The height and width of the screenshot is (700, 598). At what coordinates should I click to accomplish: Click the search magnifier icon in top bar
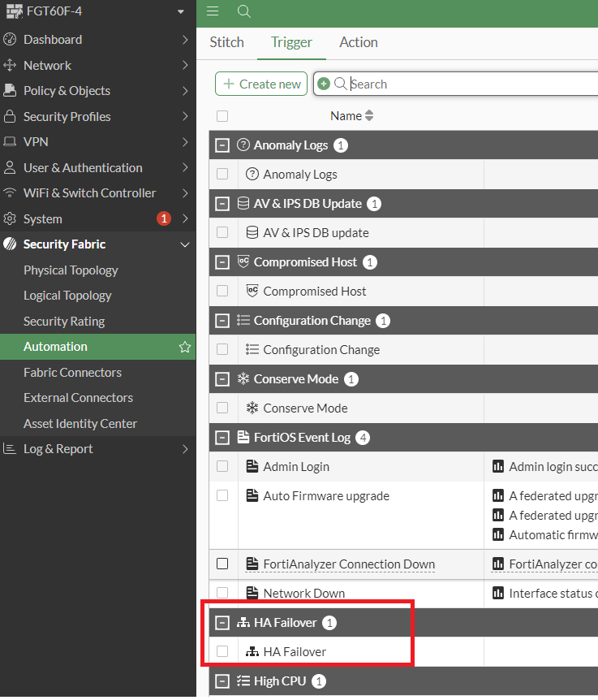[x=243, y=11]
